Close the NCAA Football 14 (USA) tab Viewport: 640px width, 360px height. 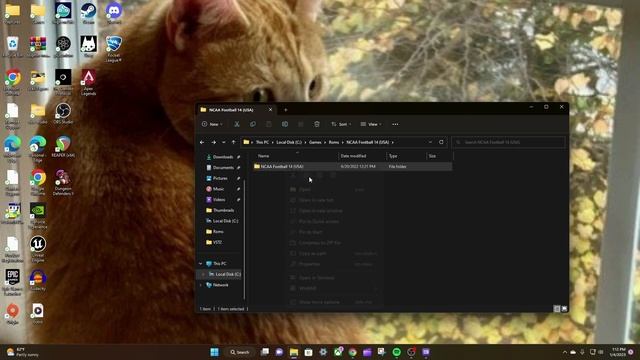[270, 110]
